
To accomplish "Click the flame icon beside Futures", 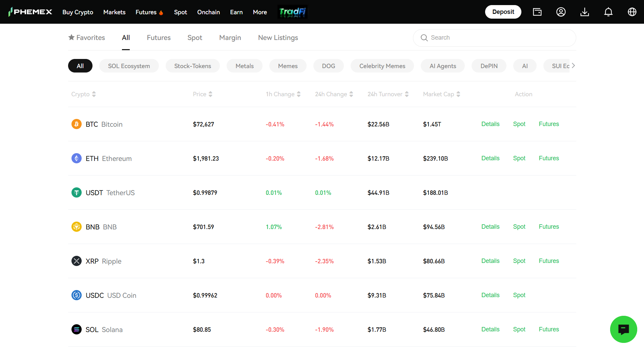I will click(161, 13).
